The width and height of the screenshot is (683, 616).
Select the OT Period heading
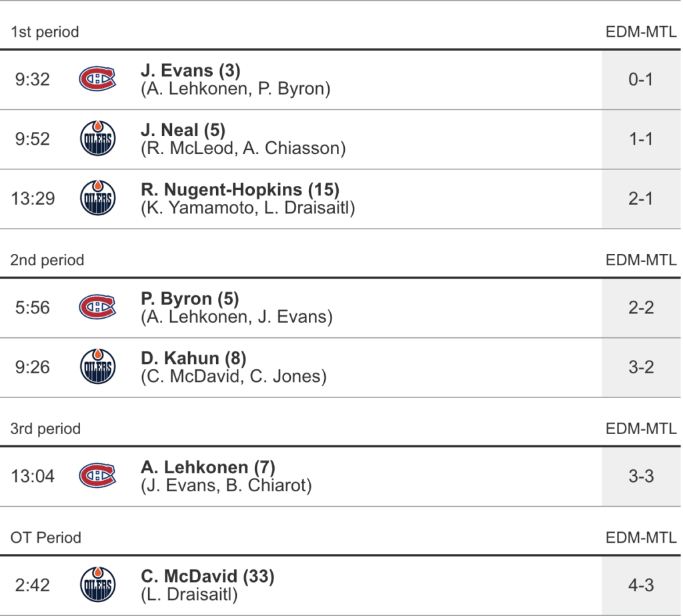[x=45, y=537]
